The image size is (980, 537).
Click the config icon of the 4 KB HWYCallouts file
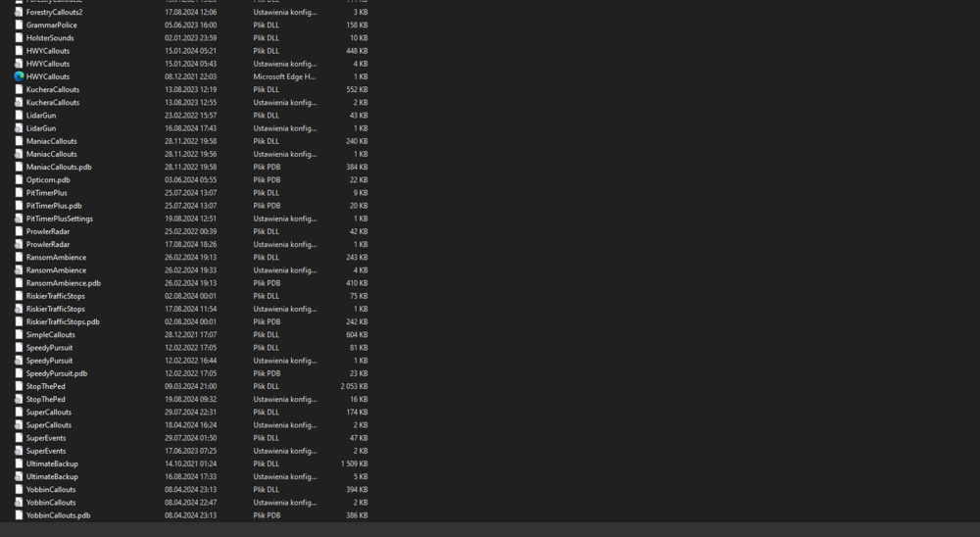(19, 64)
